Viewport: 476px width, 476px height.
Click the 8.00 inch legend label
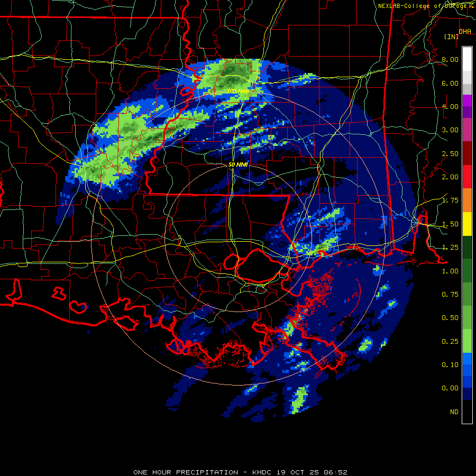click(x=450, y=59)
